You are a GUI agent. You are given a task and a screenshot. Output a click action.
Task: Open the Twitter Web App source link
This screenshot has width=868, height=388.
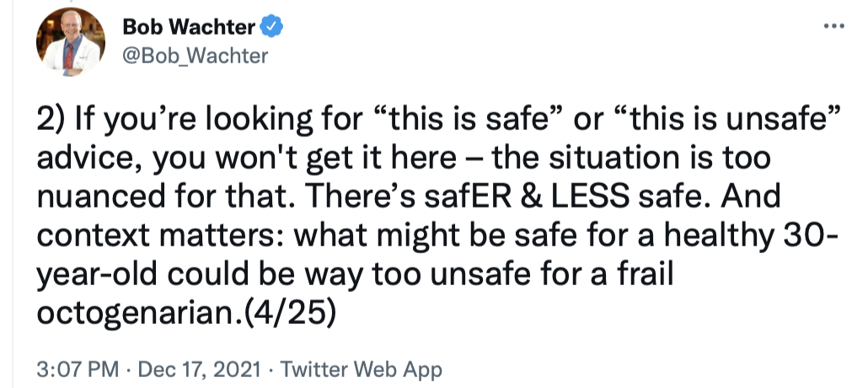click(x=361, y=369)
